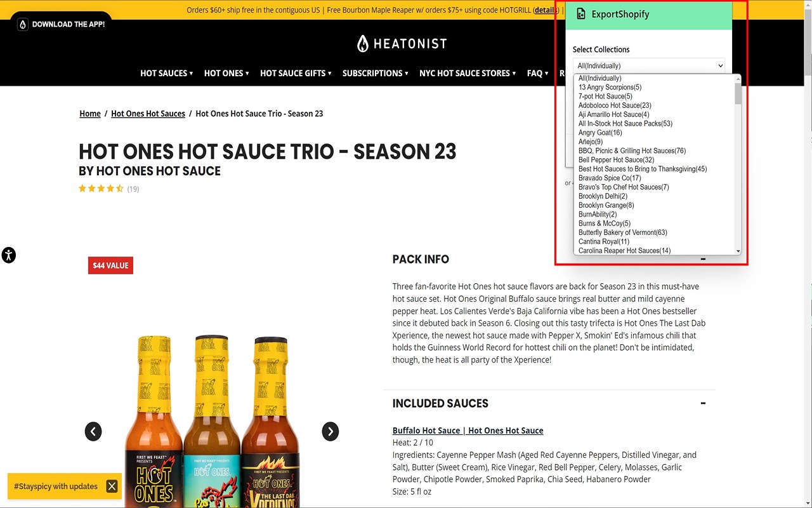Click the shipping details link
This screenshot has height=508, width=812.
click(x=546, y=10)
